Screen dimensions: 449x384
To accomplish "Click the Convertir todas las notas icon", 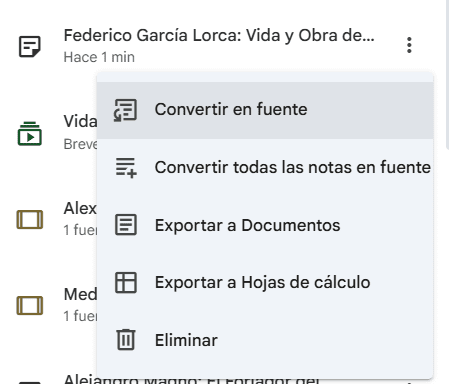I will (126, 168).
